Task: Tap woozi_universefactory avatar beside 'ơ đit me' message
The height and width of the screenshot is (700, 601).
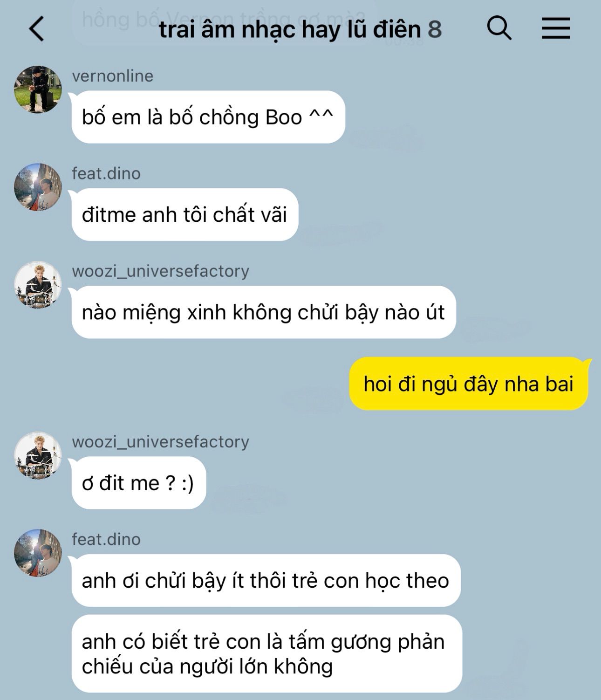Action: coord(38,455)
